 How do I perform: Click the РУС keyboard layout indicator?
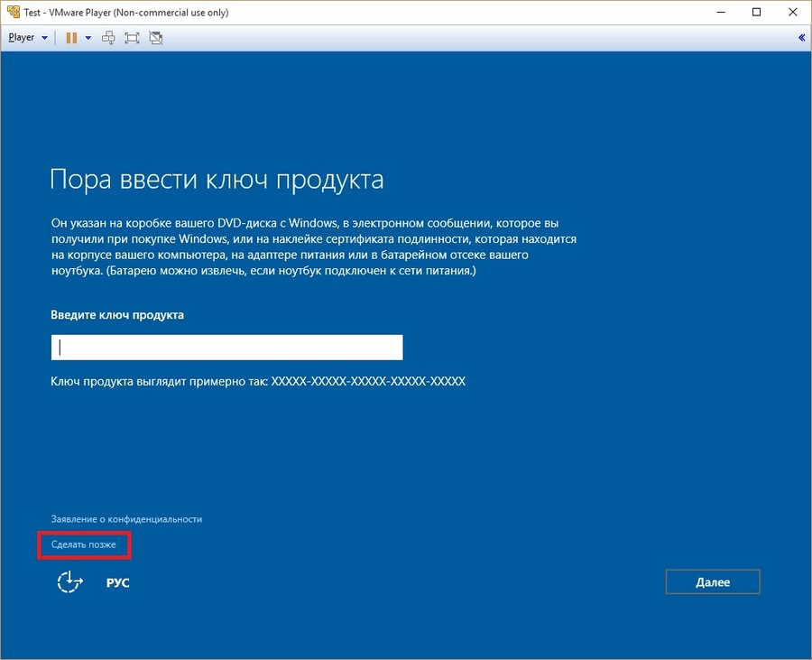117,582
